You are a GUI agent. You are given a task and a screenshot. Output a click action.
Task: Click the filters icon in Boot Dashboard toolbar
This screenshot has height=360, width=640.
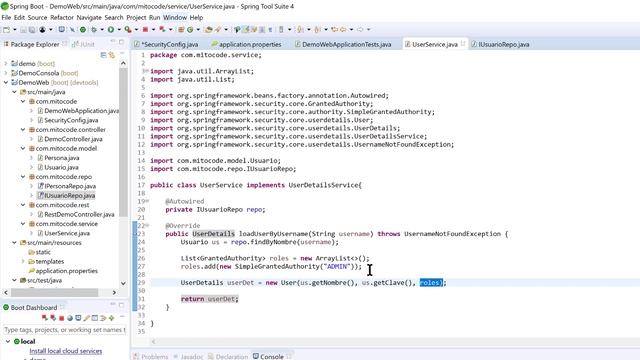point(103,318)
